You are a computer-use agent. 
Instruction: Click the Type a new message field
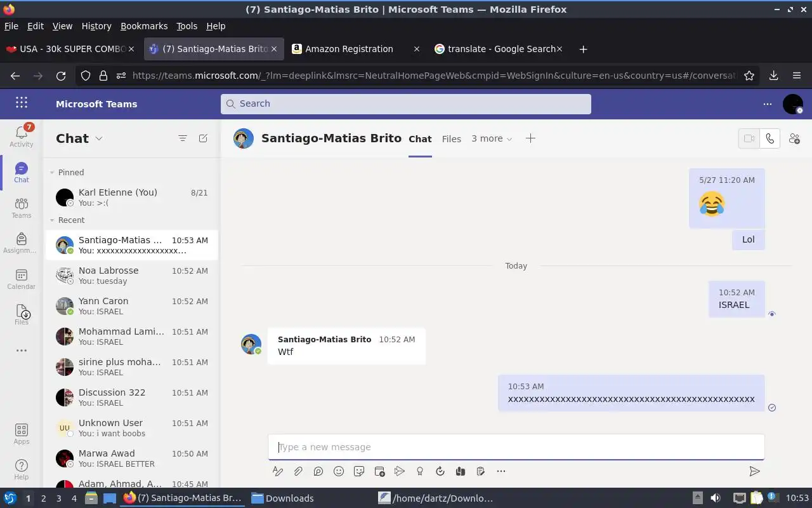516,447
